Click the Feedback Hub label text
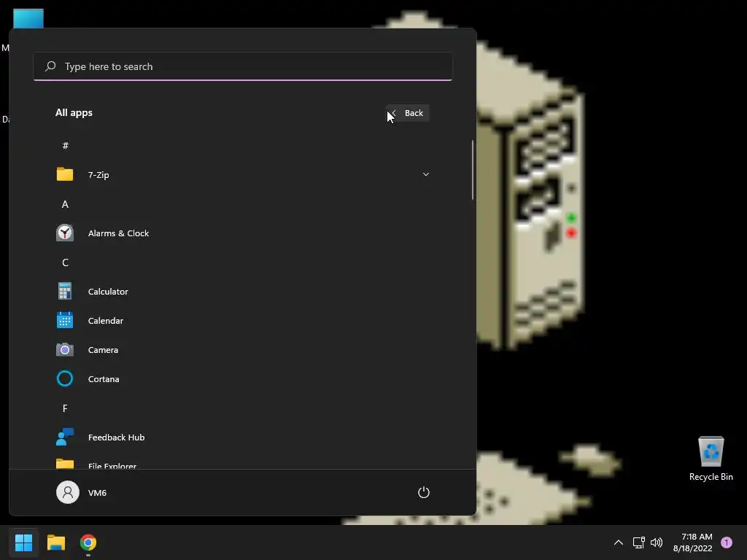Viewport: 747px width, 560px height. coord(116,437)
